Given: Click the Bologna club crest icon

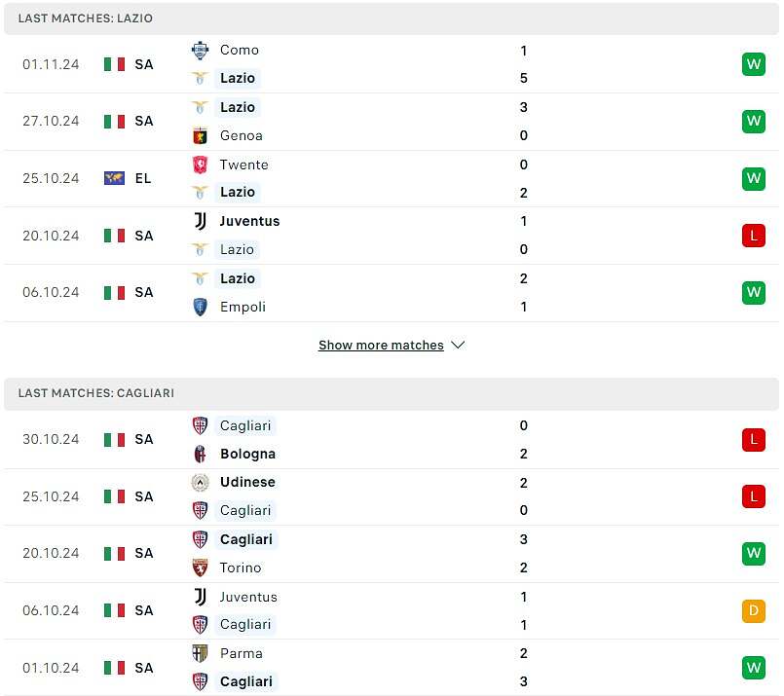Looking at the screenshot, I should 200,454.
